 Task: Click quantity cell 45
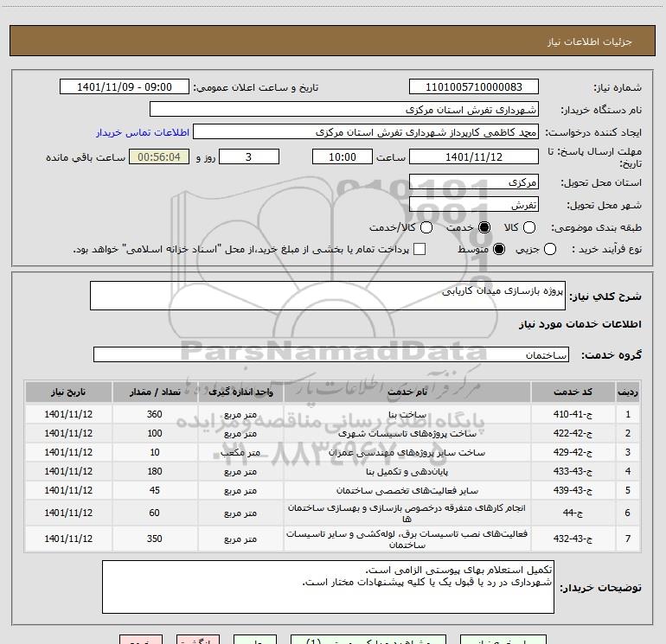(155, 490)
